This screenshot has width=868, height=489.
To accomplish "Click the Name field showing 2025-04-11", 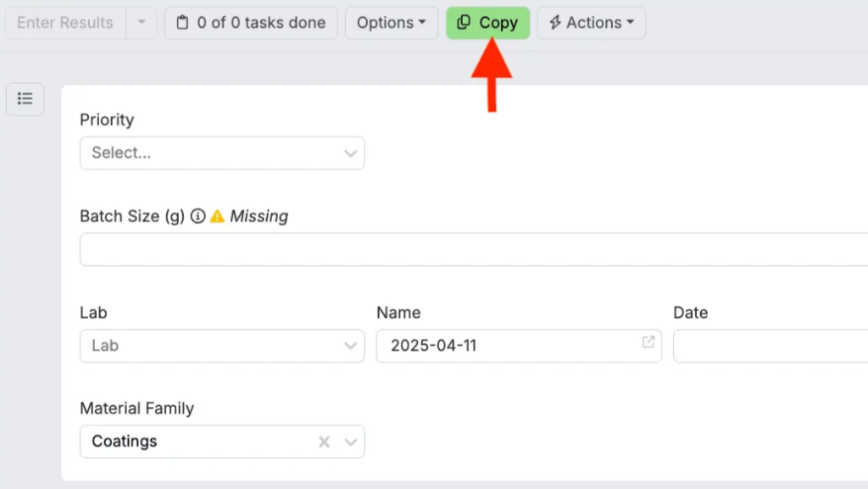I will [509, 346].
